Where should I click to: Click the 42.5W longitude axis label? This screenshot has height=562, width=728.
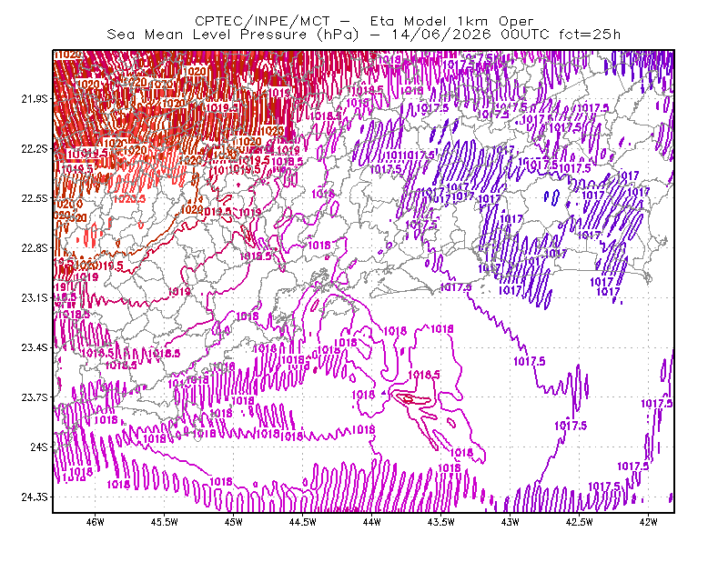coord(580,522)
